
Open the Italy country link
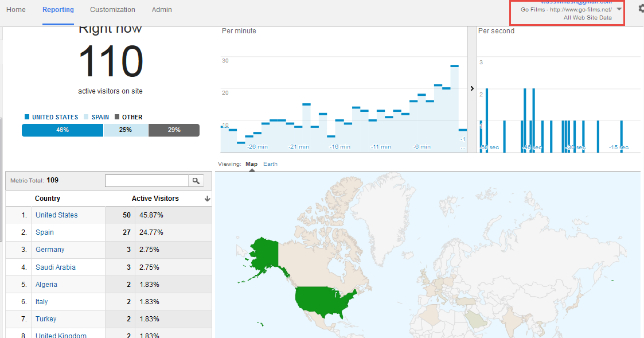coord(41,302)
